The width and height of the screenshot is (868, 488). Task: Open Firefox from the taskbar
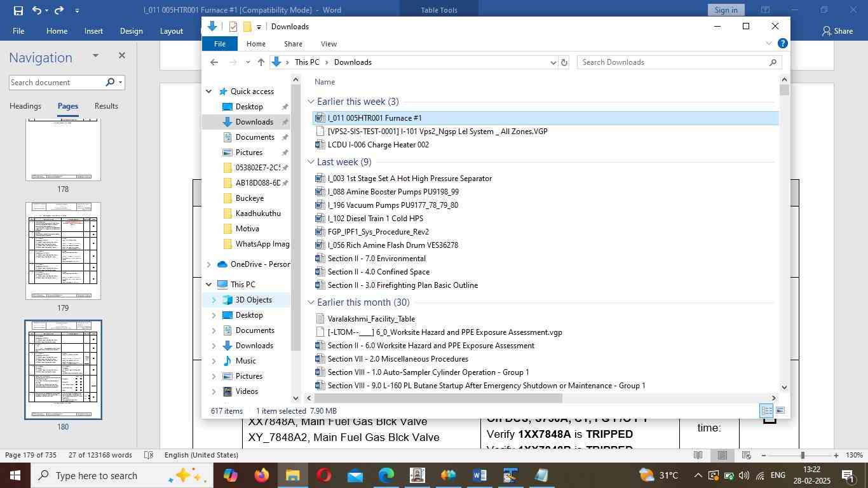point(261,475)
